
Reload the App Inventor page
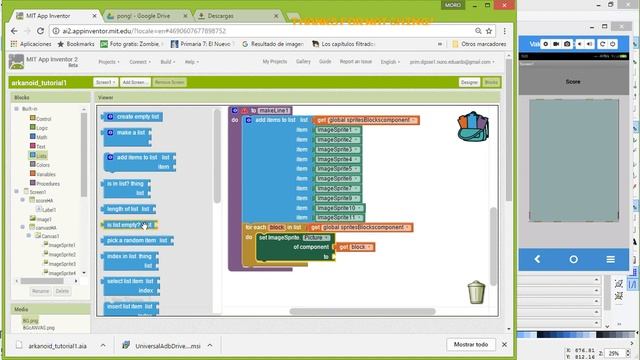tap(40, 31)
